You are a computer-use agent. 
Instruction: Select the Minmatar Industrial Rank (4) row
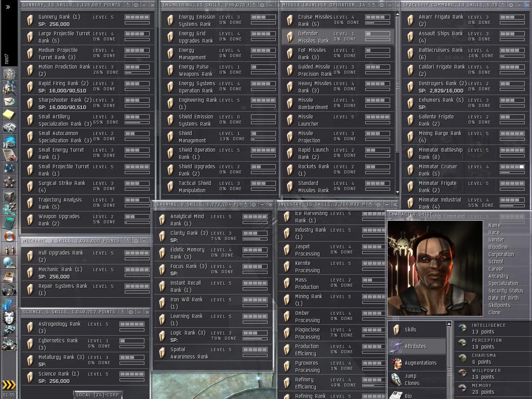point(465,203)
